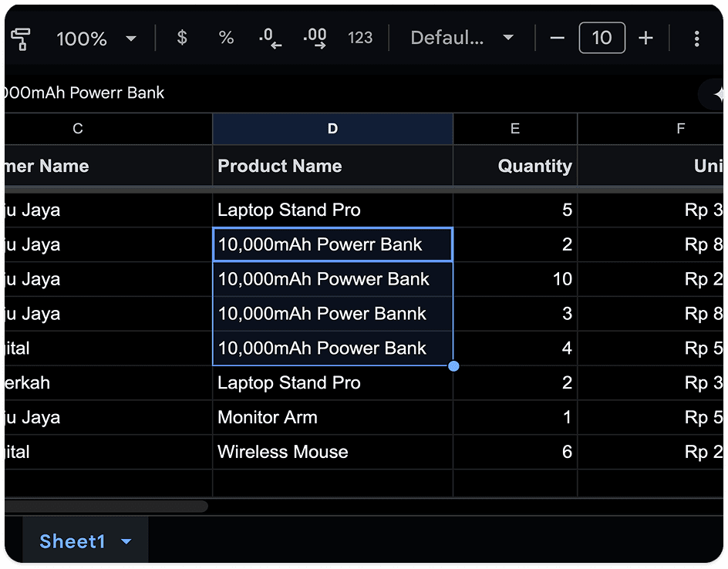728x569 pixels.
Task: Format as currency with dollar icon
Action: 182,38
